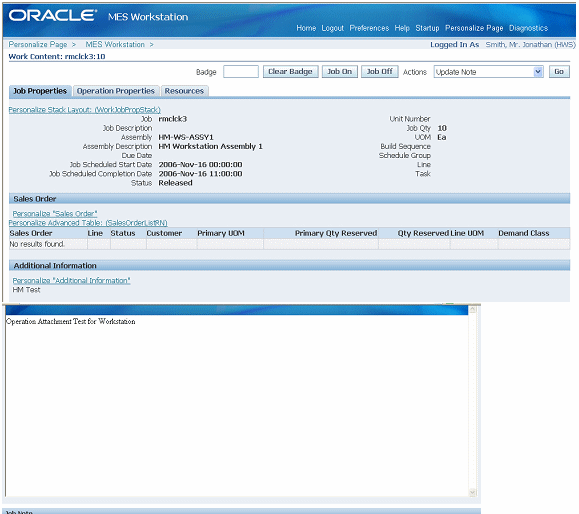Screen dimensions: 579x514
Task: Click the Personalize Page breadcrumb
Action: pyautogui.click(x=38, y=44)
